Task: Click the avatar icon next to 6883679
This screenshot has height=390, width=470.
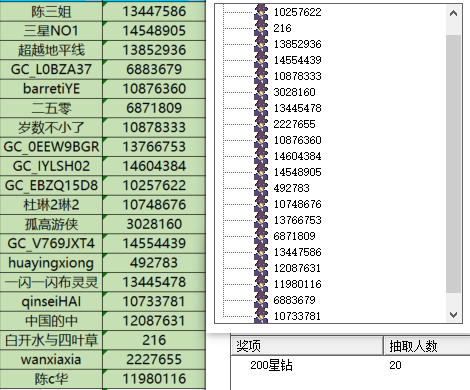Action: coord(261,300)
